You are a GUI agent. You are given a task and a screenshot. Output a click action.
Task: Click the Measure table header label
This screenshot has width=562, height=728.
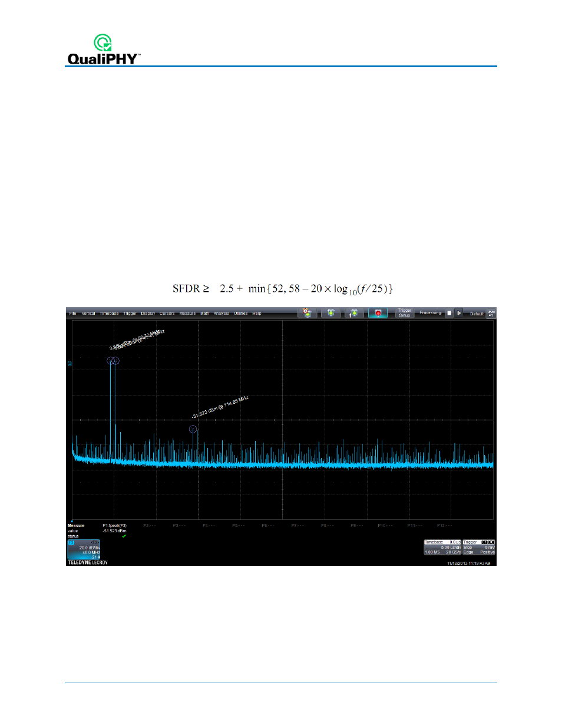[x=76, y=526]
